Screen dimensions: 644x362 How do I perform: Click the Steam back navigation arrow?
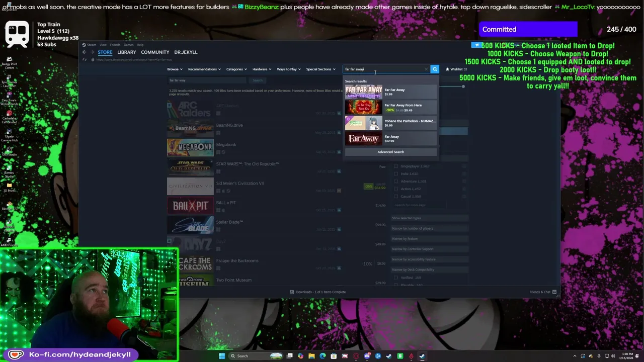tap(85, 52)
